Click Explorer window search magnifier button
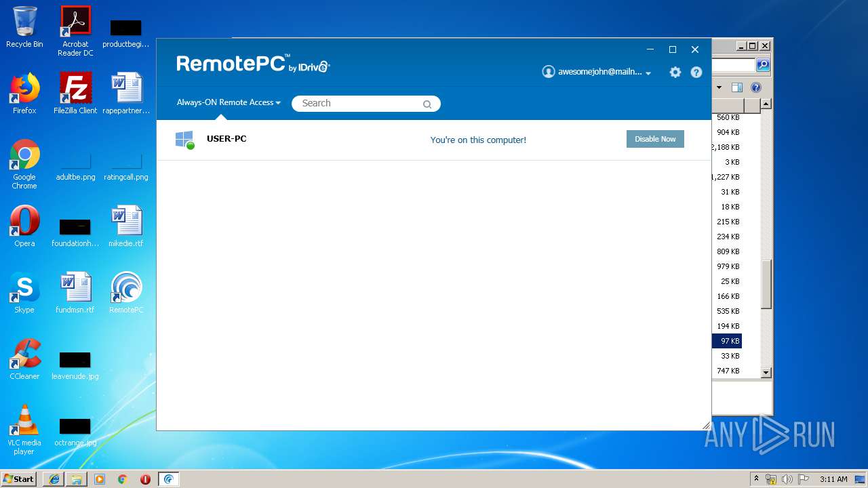868x488 pixels. click(763, 65)
